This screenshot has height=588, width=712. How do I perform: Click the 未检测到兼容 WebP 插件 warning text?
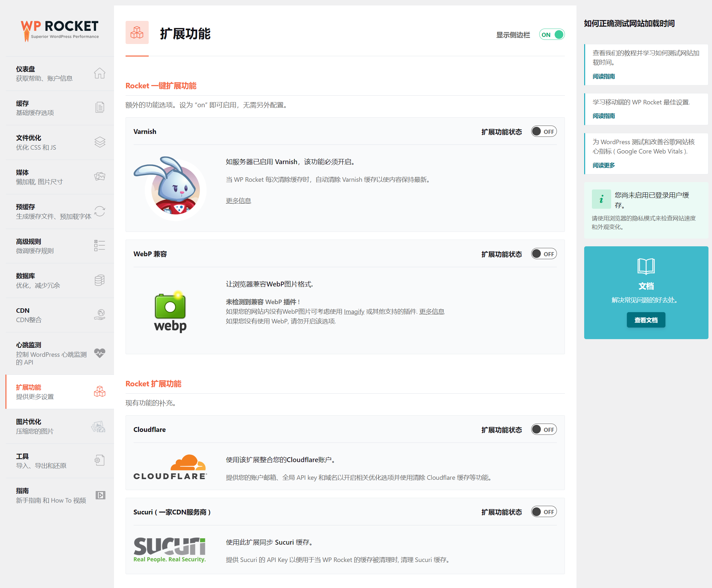click(263, 302)
